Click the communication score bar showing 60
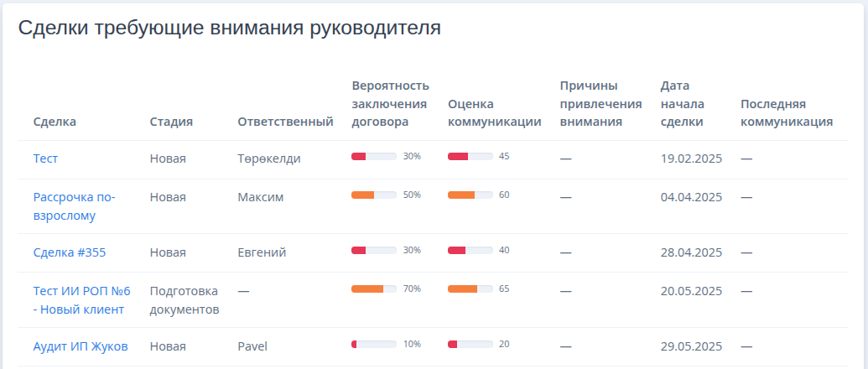Screen dimensions: 868x369 (470, 195)
